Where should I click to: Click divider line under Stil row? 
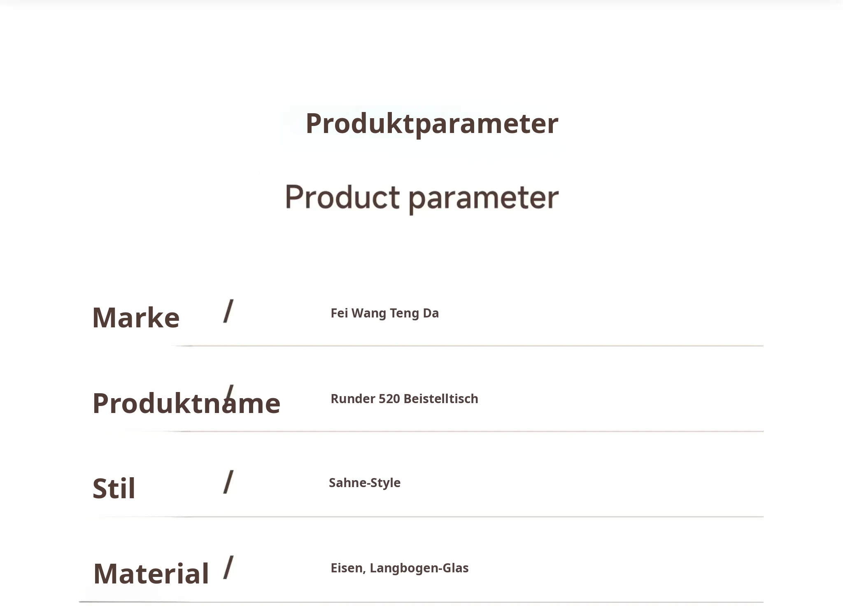coord(469,516)
